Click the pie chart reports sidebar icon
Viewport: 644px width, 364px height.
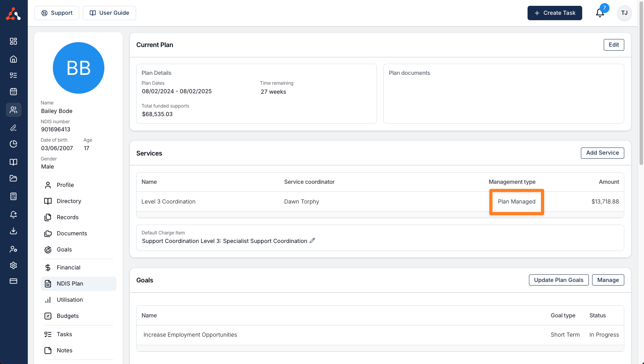click(13, 144)
